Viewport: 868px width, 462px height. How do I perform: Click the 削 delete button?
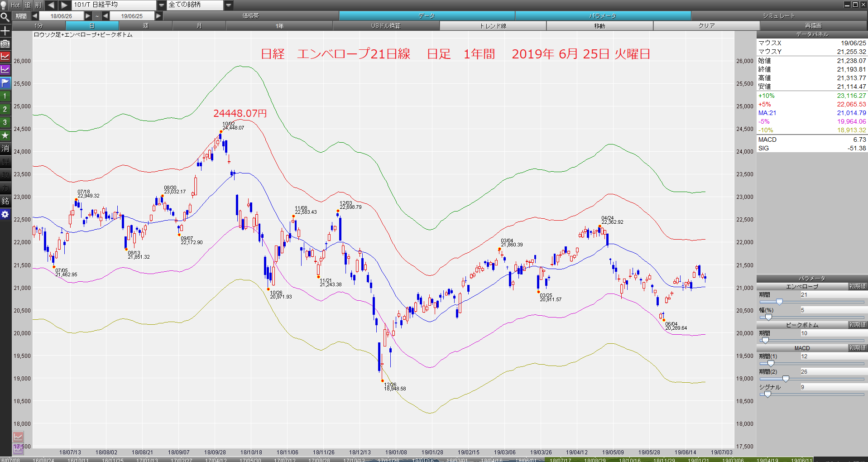38,5
